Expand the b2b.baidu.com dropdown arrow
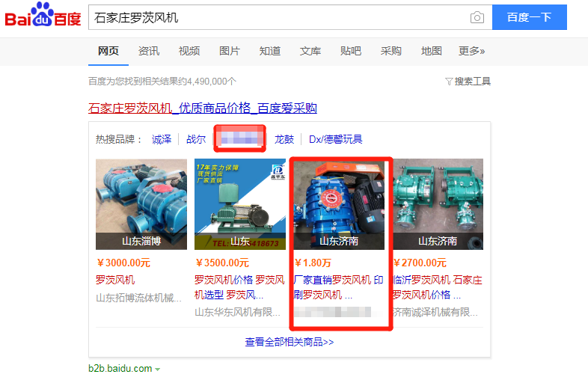This screenshot has height=386, width=588. tap(158, 370)
